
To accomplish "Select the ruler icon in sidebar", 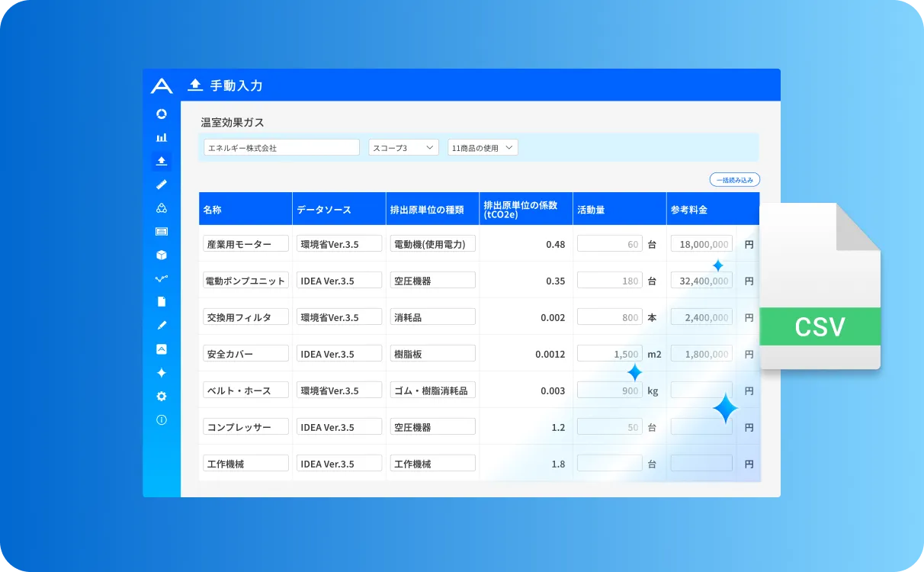I will [x=161, y=185].
